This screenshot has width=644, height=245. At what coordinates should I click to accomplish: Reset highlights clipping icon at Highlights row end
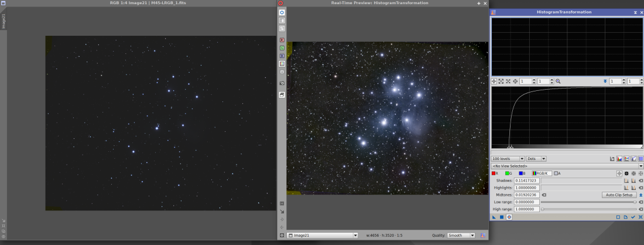point(640,188)
